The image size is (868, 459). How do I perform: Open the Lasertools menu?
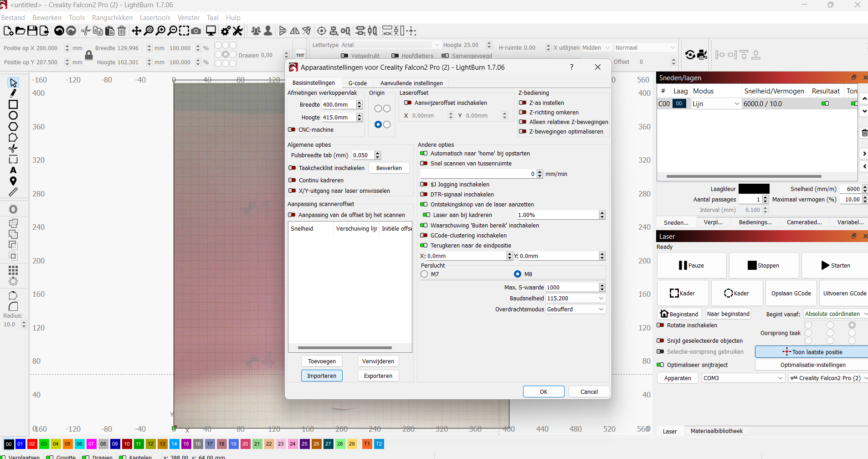coord(155,18)
